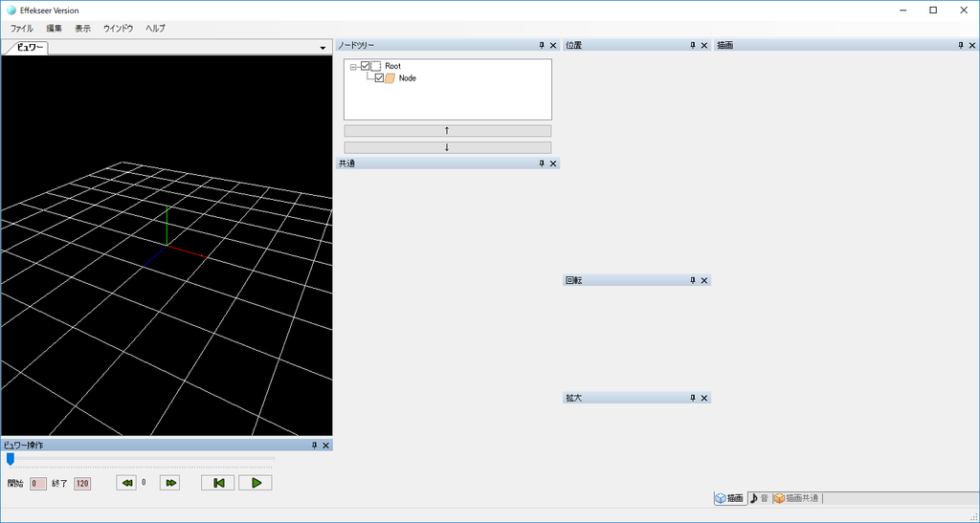The height and width of the screenshot is (523, 980).
Task: Click the timeline slider handle
Action: click(10, 459)
